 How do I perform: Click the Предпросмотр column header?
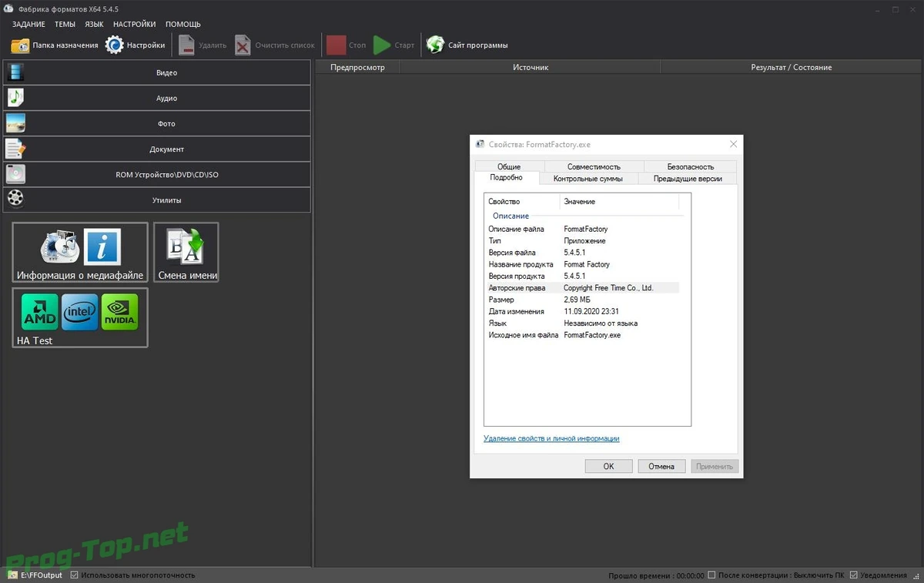tap(357, 67)
